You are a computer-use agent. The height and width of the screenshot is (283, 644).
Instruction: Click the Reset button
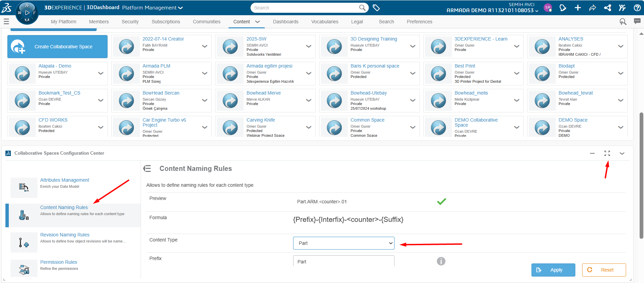click(x=604, y=270)
